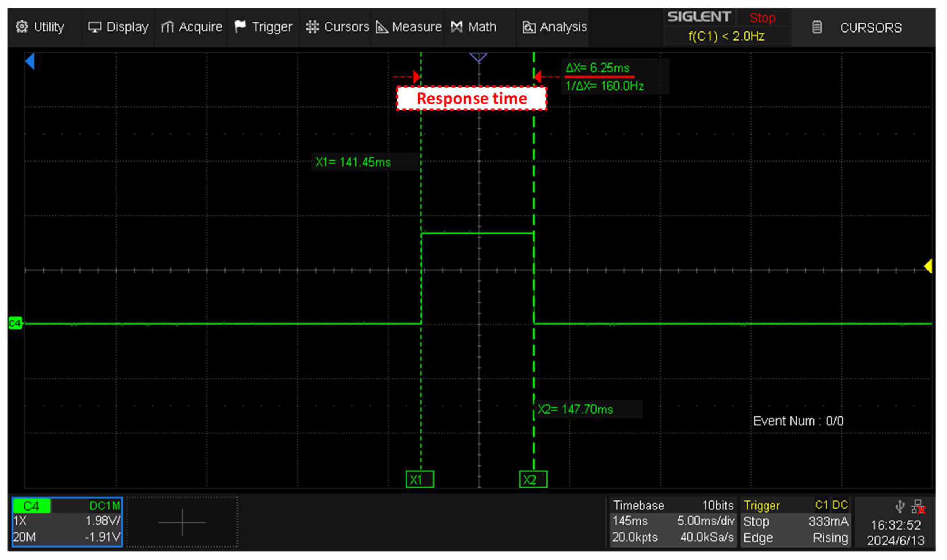Select the Measure tool icon
Image resolution: width=947 pixels, height=560 pixels.
pyautogui.click(x=381, y=26)
